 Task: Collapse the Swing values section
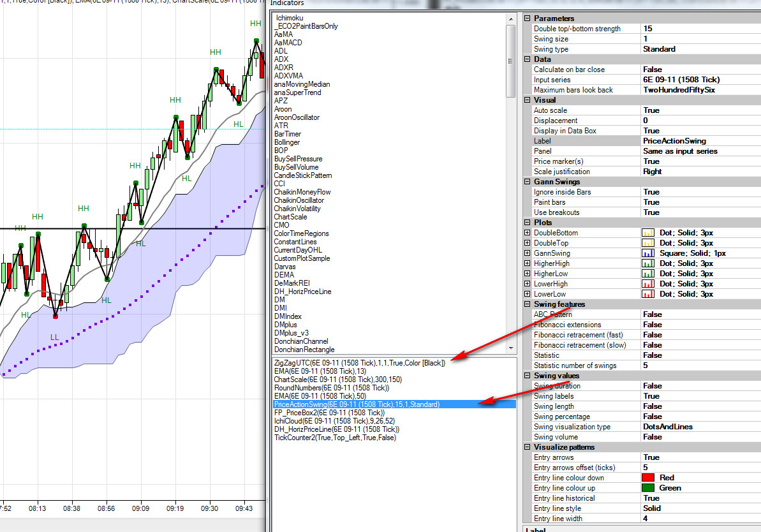[527, 376]
